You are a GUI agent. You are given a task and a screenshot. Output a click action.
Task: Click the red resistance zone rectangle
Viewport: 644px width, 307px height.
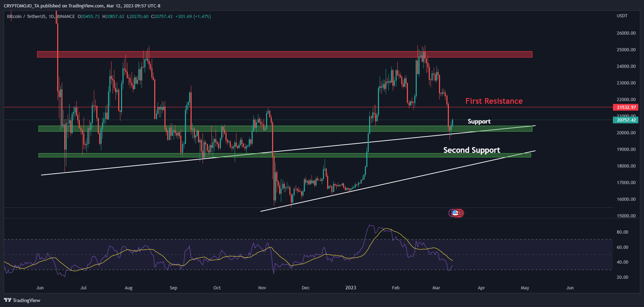[x=285, y=54]
